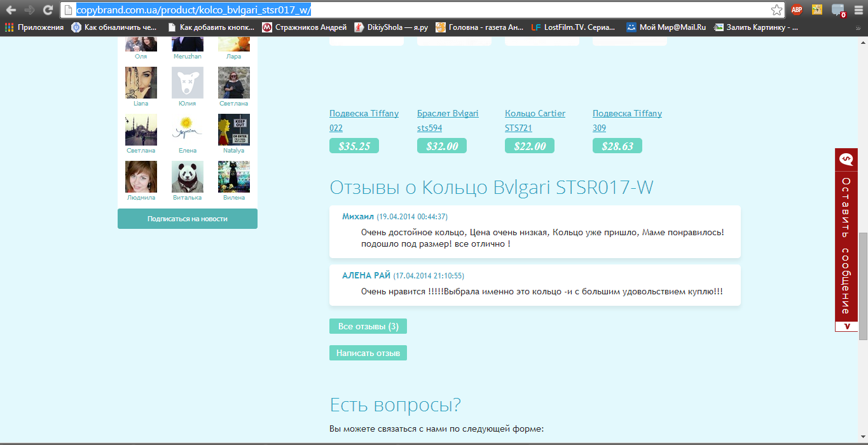
Task: Open Liana's avatar thumbnail
Action: click(141, 83)
